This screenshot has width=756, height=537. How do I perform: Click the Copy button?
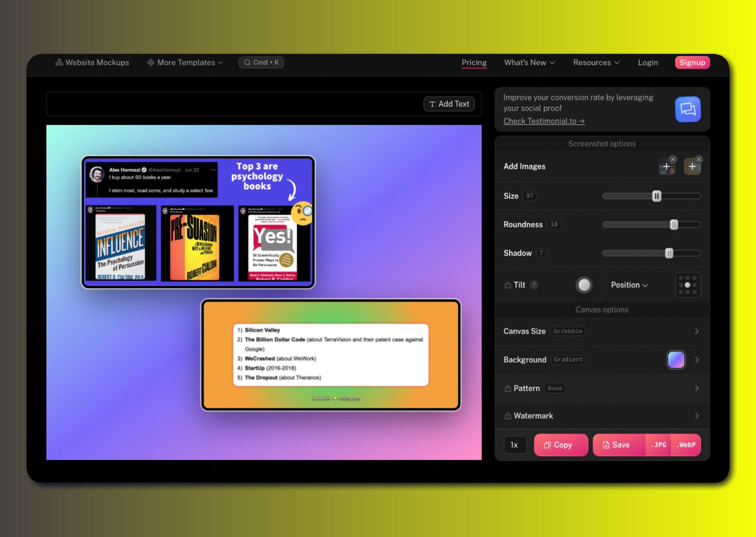click(561, 445)
